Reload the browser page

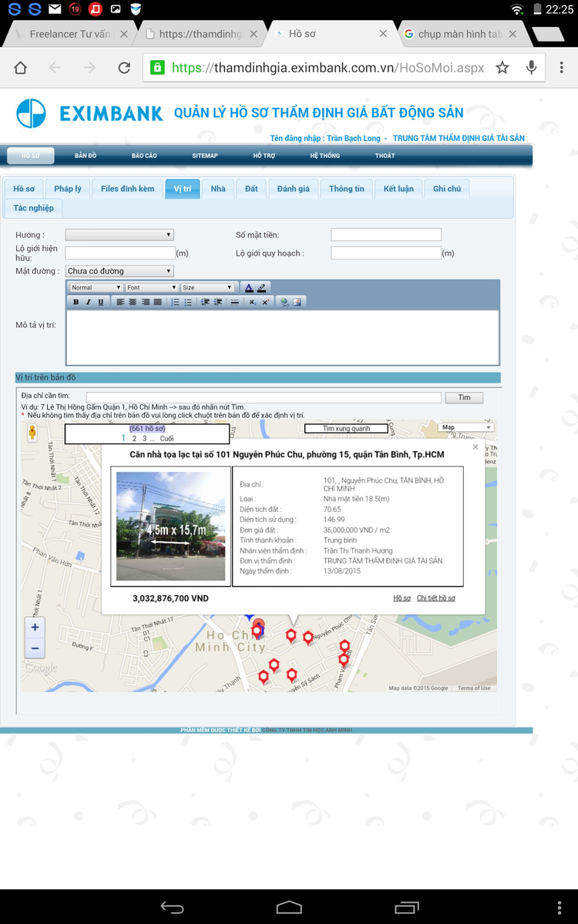(x=124, y=68)
